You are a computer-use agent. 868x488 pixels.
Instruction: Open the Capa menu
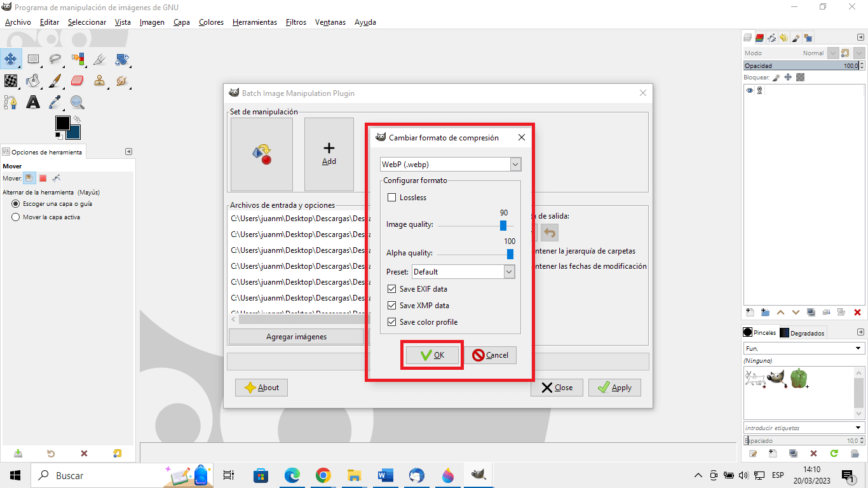[182, 22]
